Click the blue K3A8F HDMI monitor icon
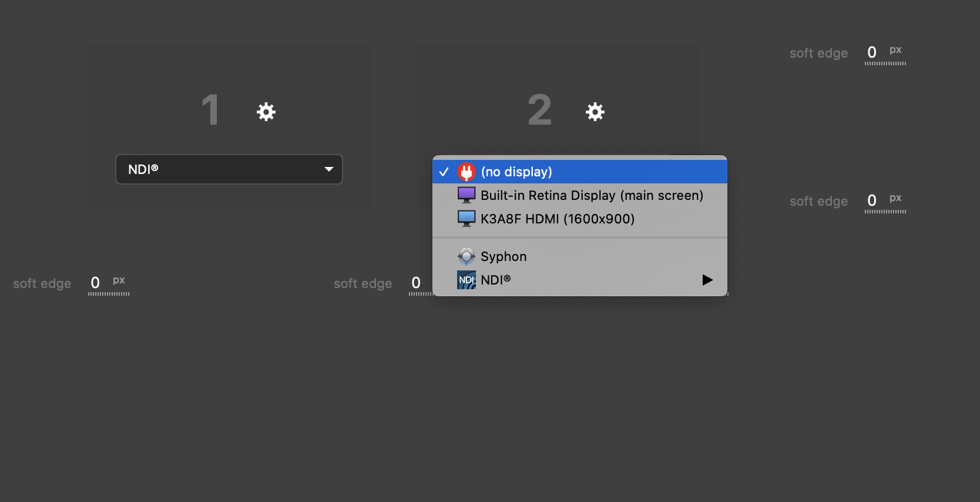Image resolution: width=980 pixels, height=502 pixels. tap(466, 219)
